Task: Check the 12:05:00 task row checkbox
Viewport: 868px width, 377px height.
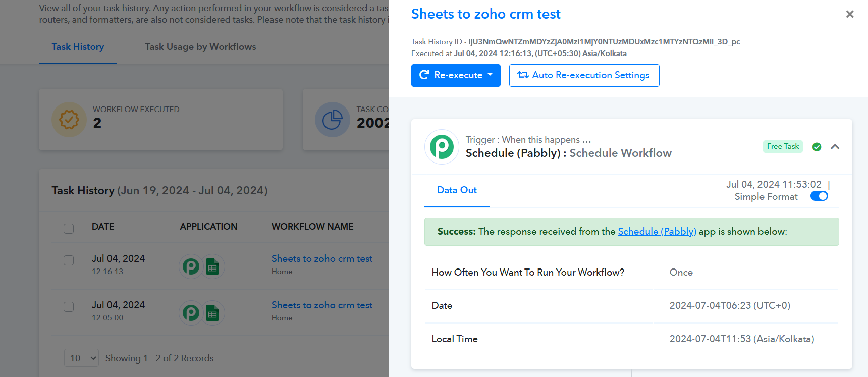Action: click(69, 307)
